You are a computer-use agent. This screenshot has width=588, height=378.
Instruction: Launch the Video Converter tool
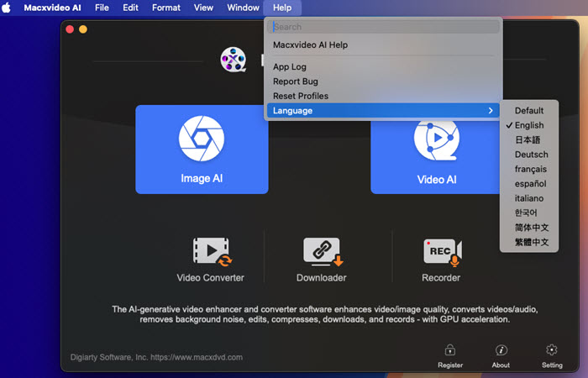(210, 260)
